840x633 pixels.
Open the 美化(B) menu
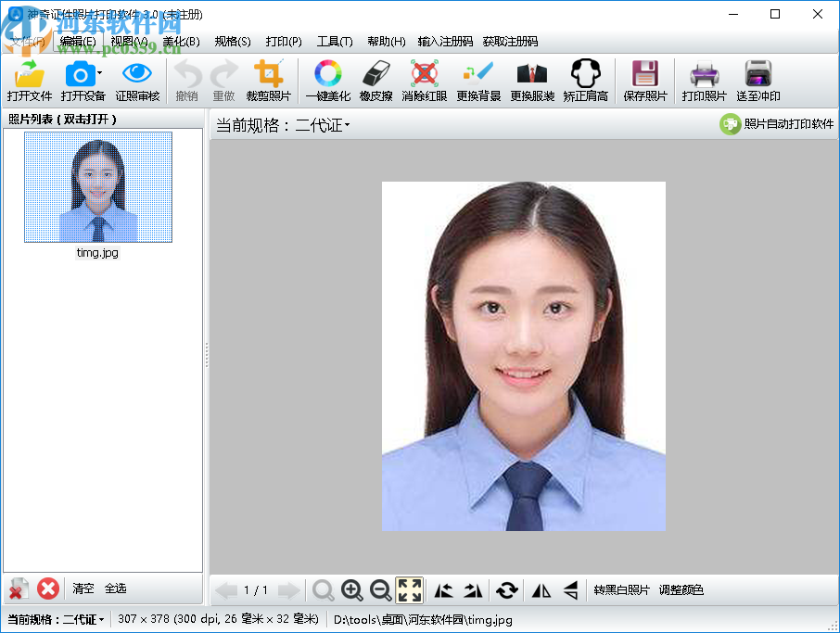click(181, 42)
